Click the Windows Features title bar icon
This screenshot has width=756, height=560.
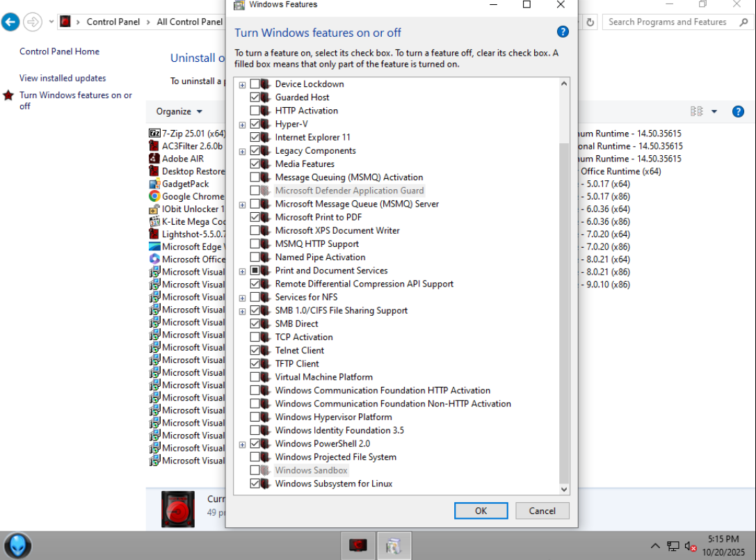(x=239, y=5)
